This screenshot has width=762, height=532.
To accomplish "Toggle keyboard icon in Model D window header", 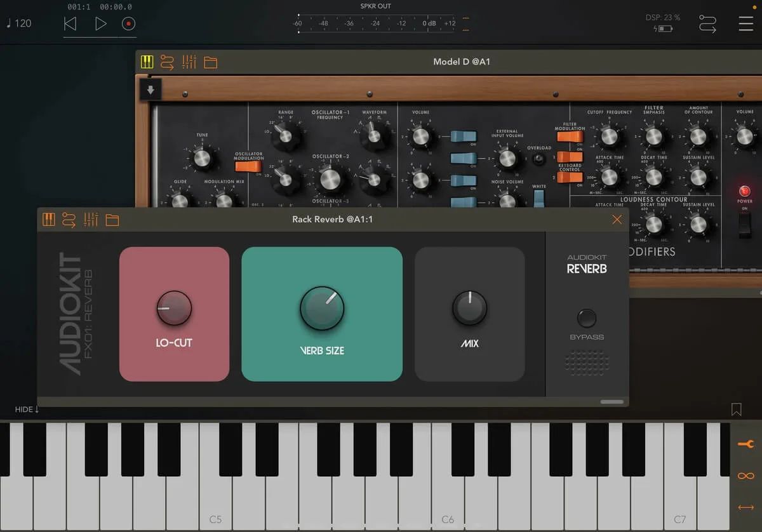I will 147,62.
